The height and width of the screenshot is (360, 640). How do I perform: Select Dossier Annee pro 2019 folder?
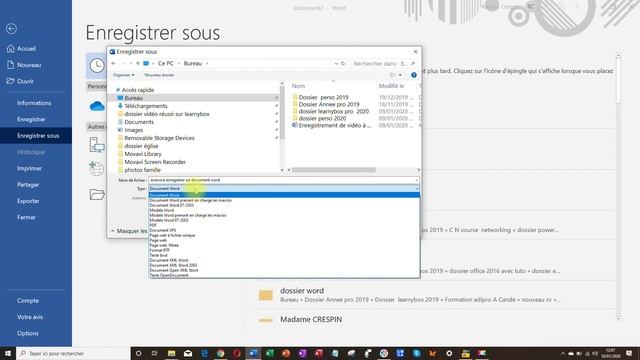(329, 104)
